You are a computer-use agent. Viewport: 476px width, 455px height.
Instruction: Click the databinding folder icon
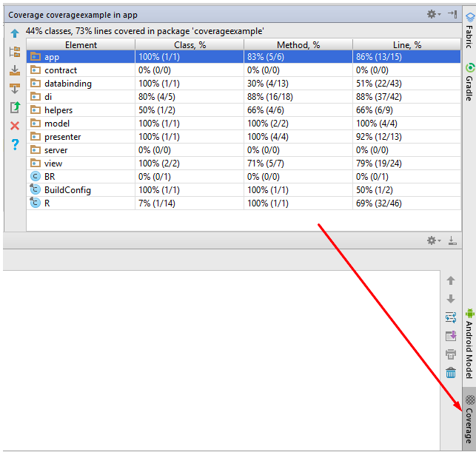coord(36,83)
